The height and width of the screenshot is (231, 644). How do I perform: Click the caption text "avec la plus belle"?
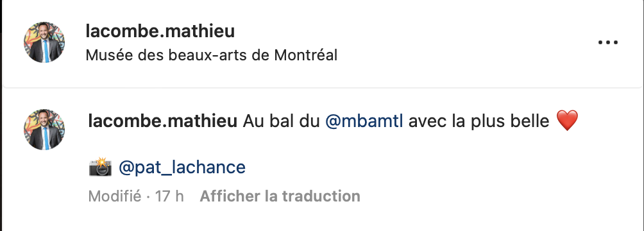479,121
